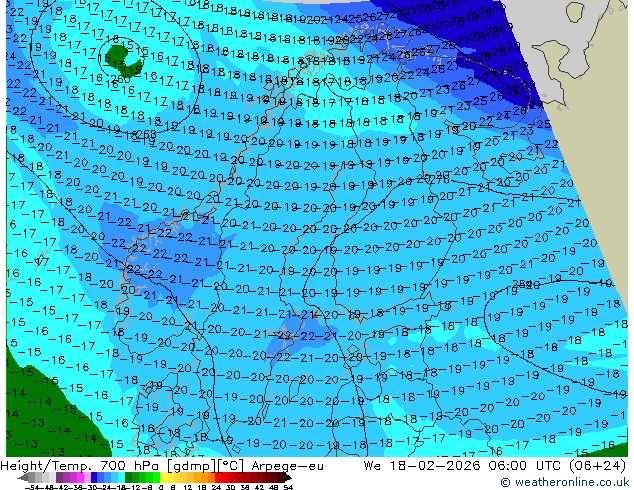Click the '(06+24)' forecast hour text
The width and height of the screenshot is (634, 490).
tap(597, 466)
